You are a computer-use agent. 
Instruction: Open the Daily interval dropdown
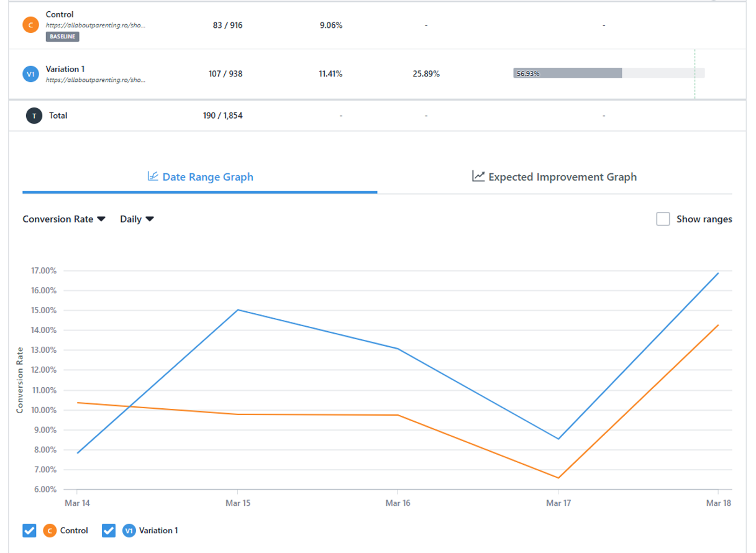pos(137,219)
